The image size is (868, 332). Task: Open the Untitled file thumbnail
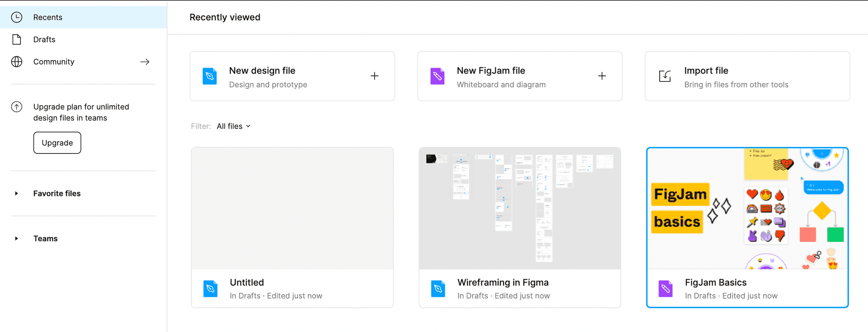click(292, 208)
